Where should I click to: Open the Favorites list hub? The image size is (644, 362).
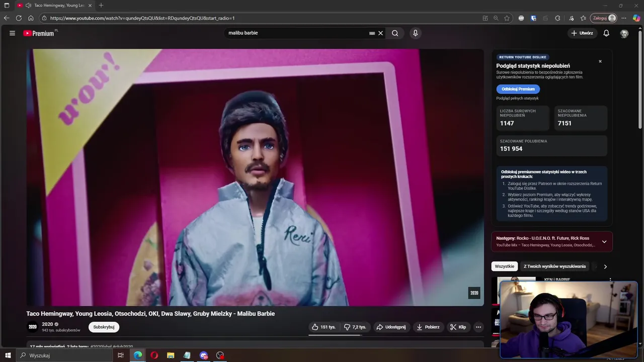583,18
